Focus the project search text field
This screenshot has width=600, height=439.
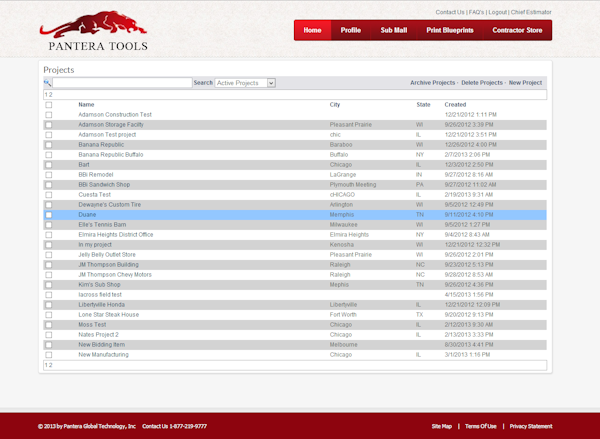(x=122, y=83)
